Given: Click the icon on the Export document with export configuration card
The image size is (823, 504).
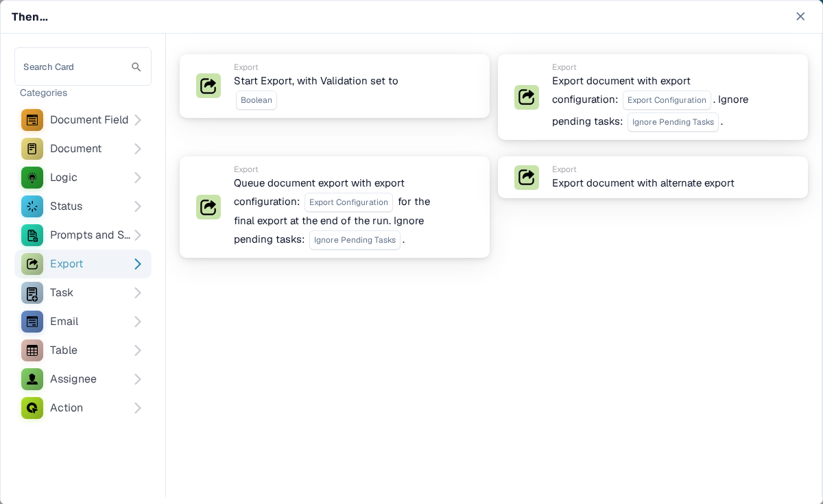Looking at the screenshot, I should coord(527,97).
